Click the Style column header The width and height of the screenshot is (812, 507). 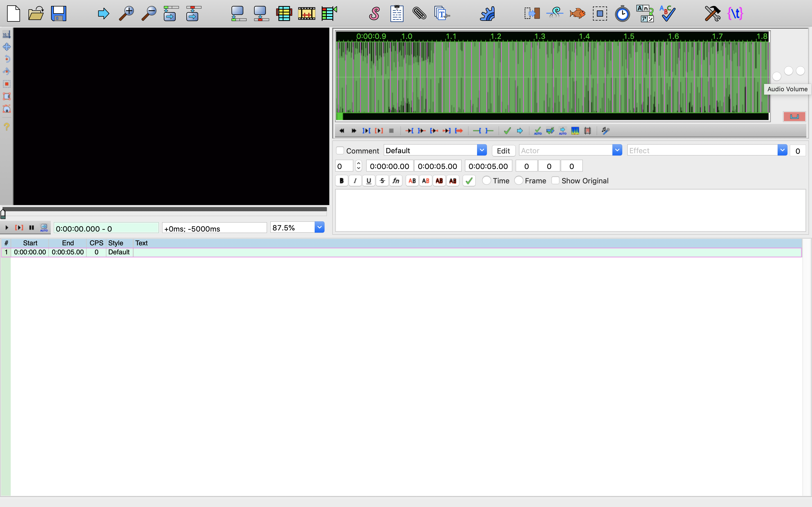point(116,243)
